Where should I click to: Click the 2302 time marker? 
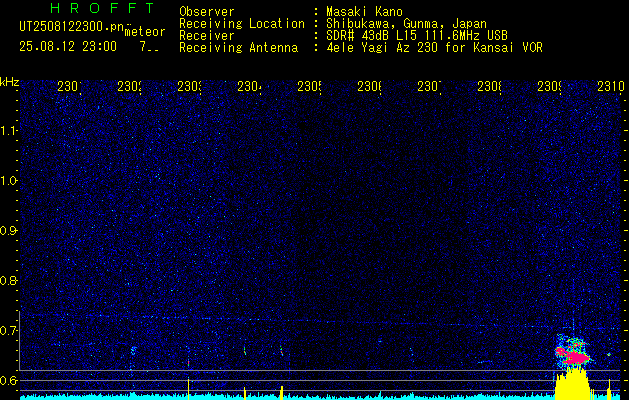(x=129, y=86)
